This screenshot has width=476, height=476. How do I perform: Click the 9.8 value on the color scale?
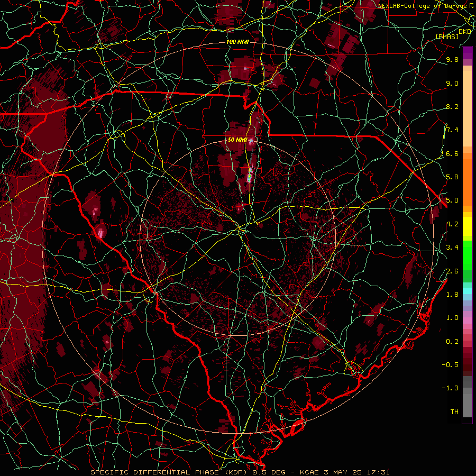(x=452, y=59)
